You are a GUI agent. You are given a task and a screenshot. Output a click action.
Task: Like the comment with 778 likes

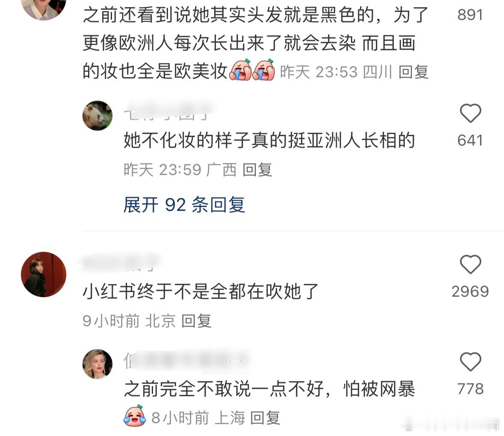tap(470, 362)
